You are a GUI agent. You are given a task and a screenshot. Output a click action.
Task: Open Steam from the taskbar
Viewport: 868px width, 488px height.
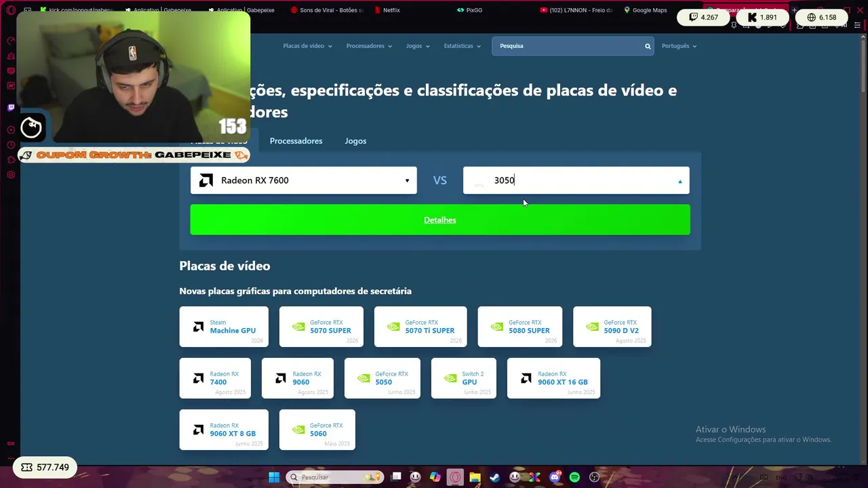(494, 477)
